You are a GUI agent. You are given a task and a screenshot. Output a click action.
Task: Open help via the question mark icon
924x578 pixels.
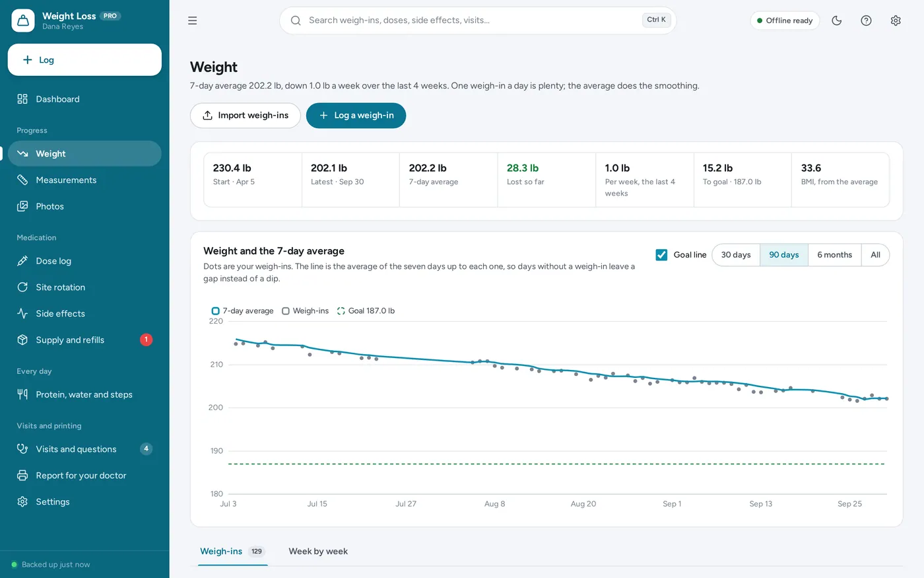click(x=867, y=20)
